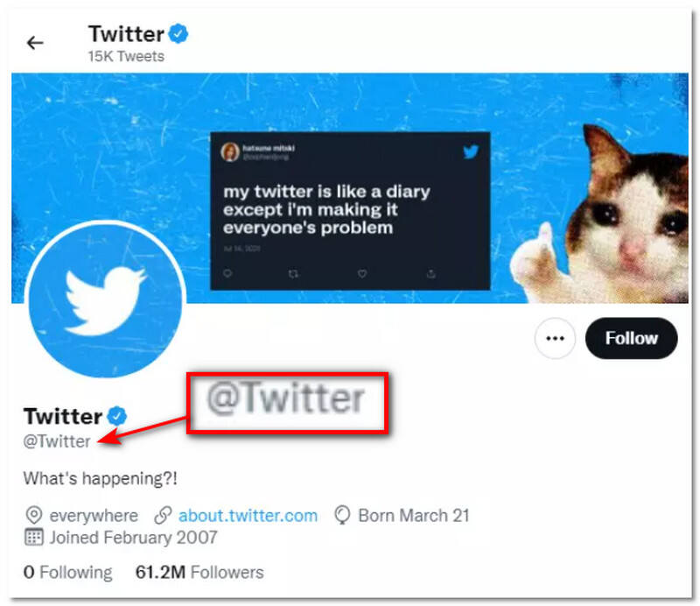Click the retweet icon in the banner tweet
700x606 pixels.
coord(293,273)
